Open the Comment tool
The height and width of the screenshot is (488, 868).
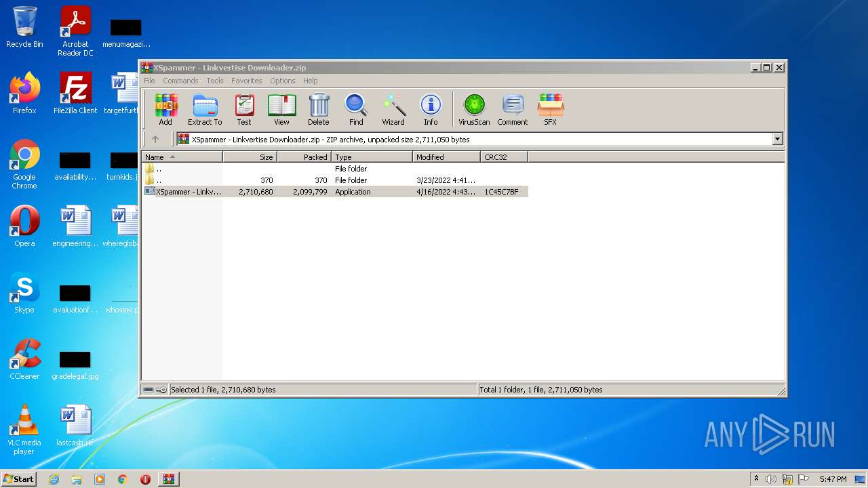[513, 110]
